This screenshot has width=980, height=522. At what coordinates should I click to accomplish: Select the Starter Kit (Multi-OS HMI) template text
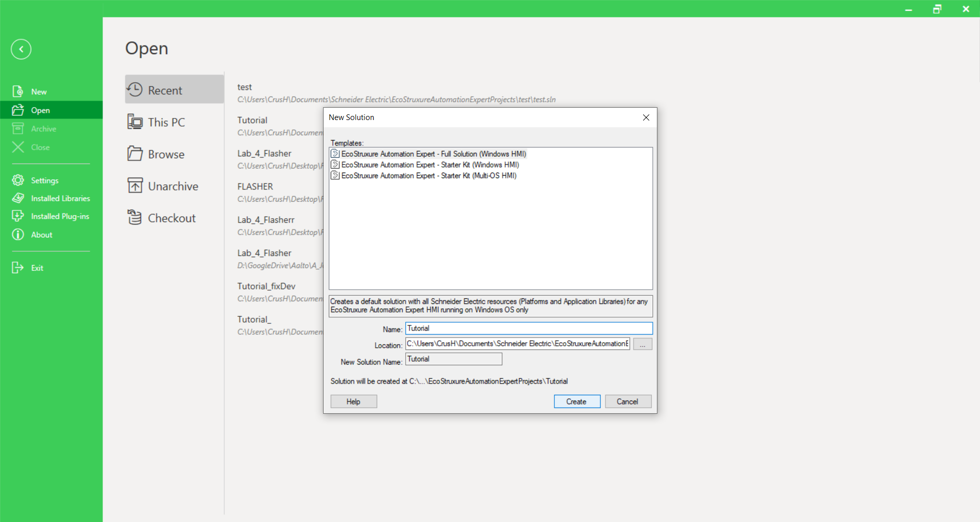[x=429, y=175]
